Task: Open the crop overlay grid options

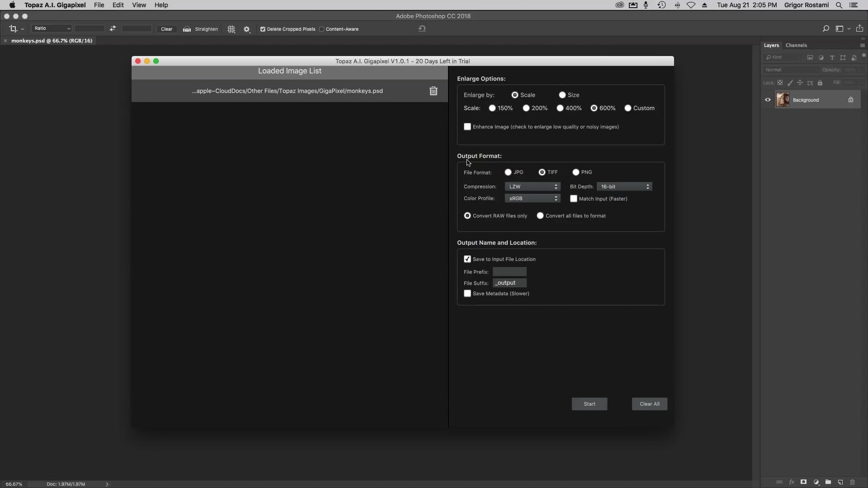Action: [x=231, y=29]
